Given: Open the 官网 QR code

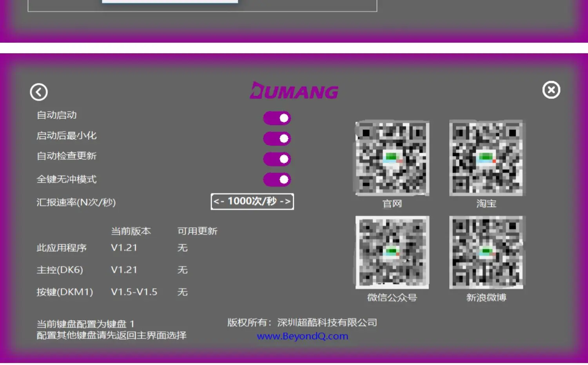Looking at the screenshot, I should [x=392, y=158].
